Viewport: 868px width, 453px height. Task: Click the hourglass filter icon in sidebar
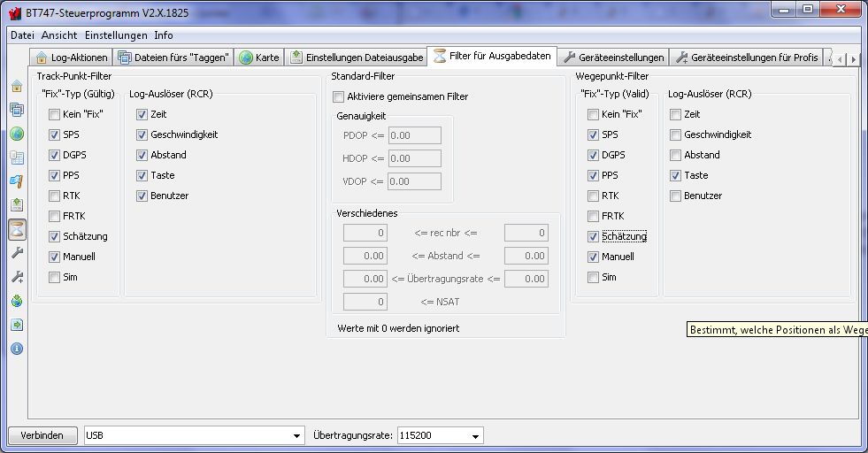(x=17, y=229)
